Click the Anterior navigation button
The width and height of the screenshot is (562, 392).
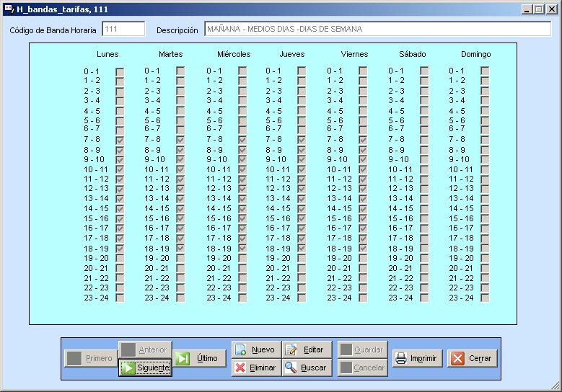coord(145,349)
